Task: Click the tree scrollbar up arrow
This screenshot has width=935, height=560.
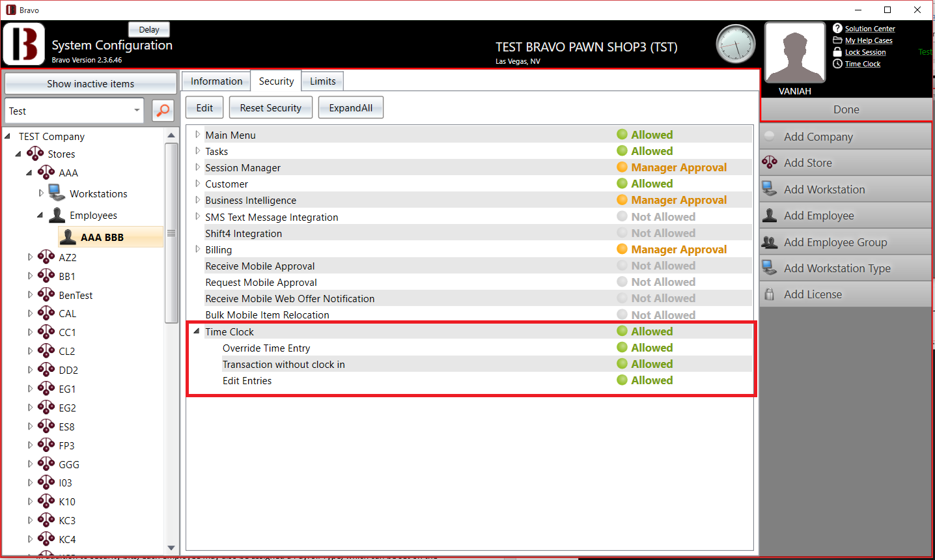Action: coord(171,135)
